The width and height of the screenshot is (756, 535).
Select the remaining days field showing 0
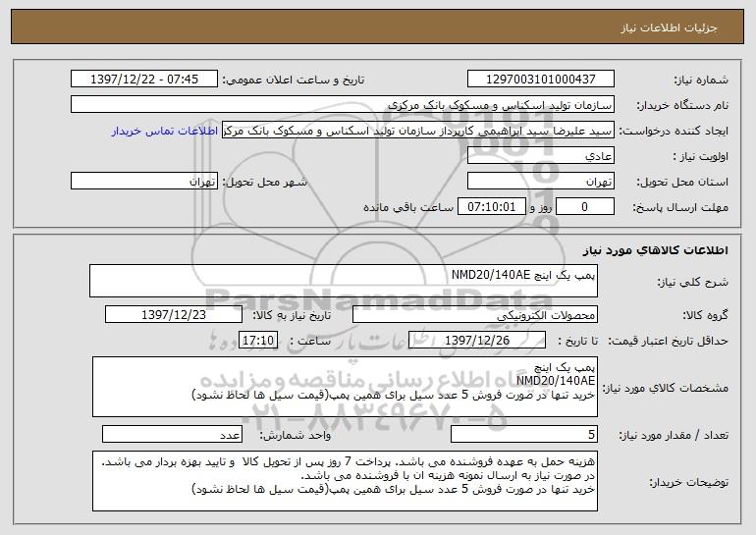(585, 207)
